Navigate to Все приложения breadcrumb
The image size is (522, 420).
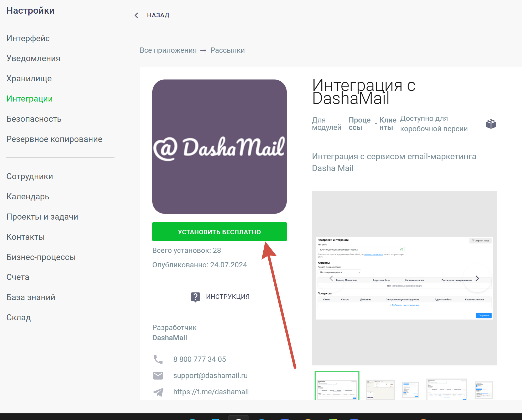tap(168, 50)
